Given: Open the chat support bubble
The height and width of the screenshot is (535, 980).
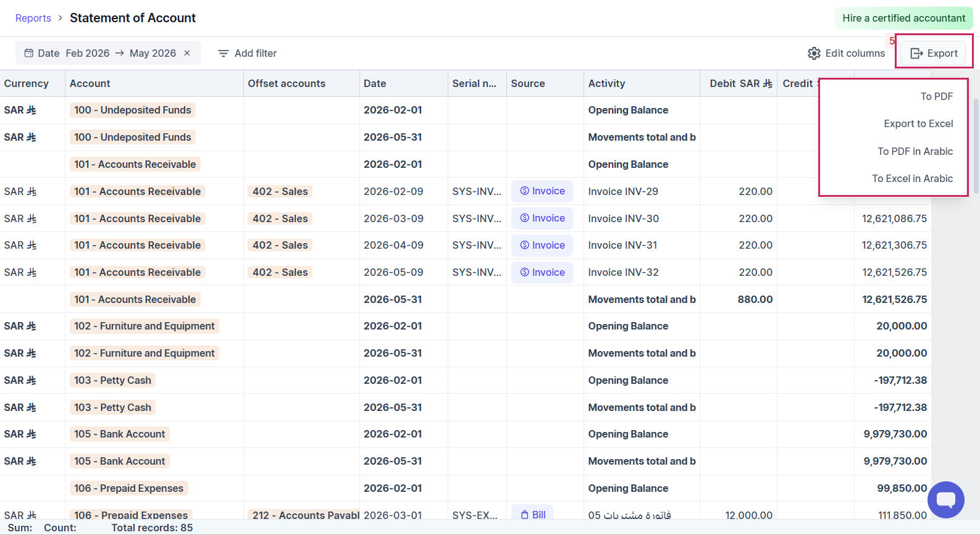Looking at the screenshot, I should (945, 500).
